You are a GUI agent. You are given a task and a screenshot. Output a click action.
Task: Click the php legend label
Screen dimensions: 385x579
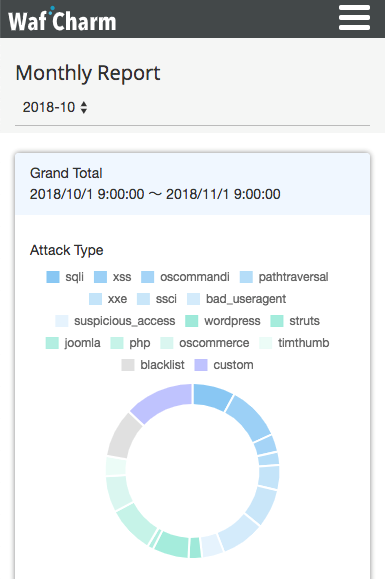point(140,343)
